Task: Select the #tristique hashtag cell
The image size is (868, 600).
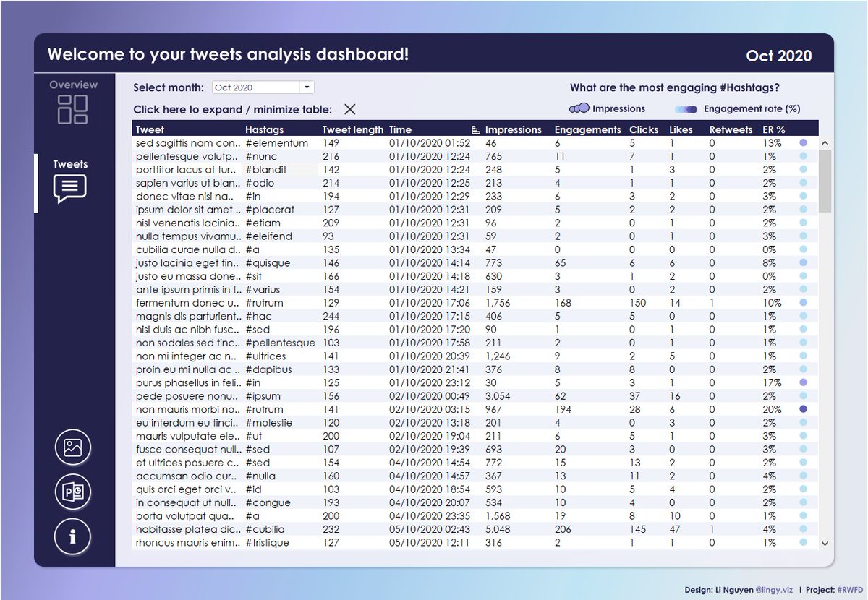Action: click(x=267, y=543)
